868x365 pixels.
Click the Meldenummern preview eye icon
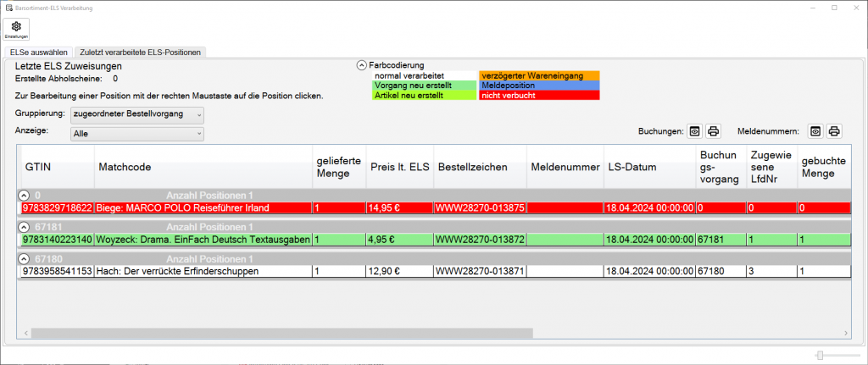click(815, 131)
